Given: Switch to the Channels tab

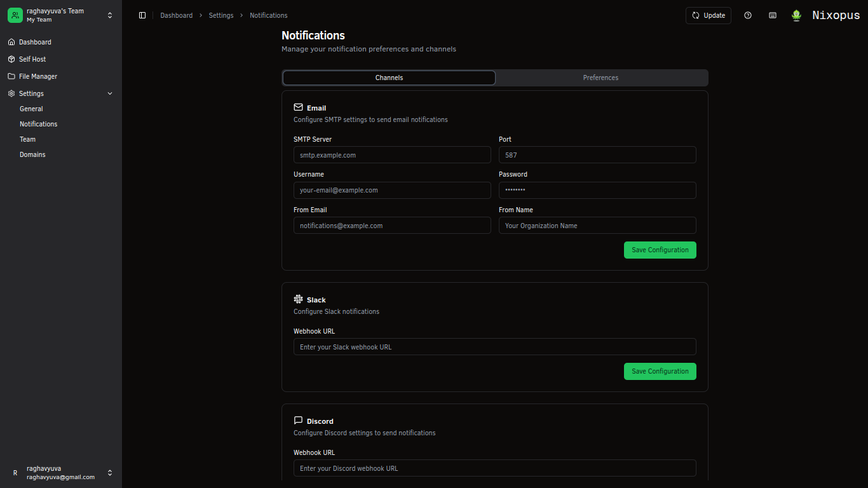Looking at the screenshot, I should [x=389, y=78].
